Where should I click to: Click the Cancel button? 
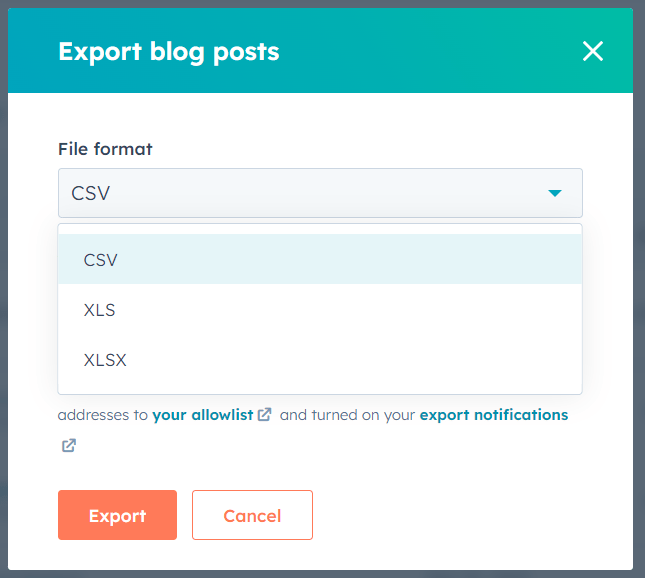pos(252,516)
